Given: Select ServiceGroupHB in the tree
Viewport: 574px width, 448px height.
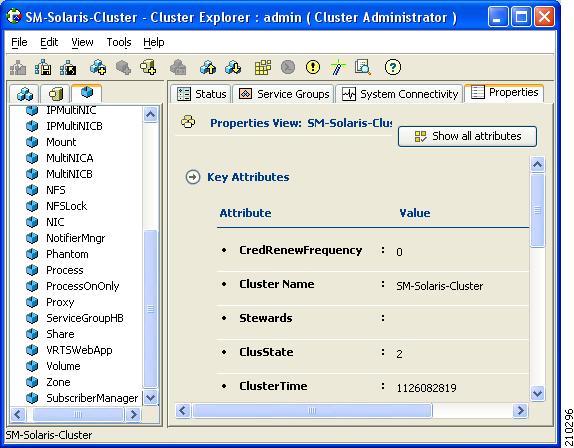Looking at the screenshot, I should pyautogui.click(x=85, y=318).
